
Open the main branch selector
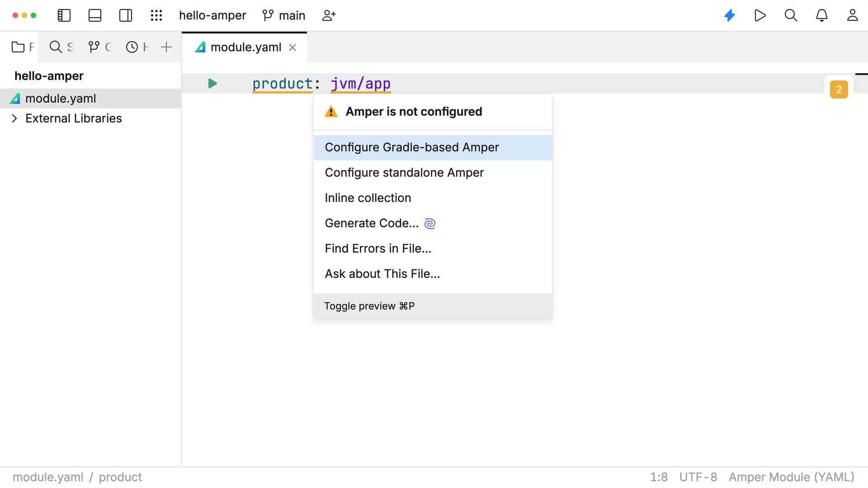coord(284,15)
